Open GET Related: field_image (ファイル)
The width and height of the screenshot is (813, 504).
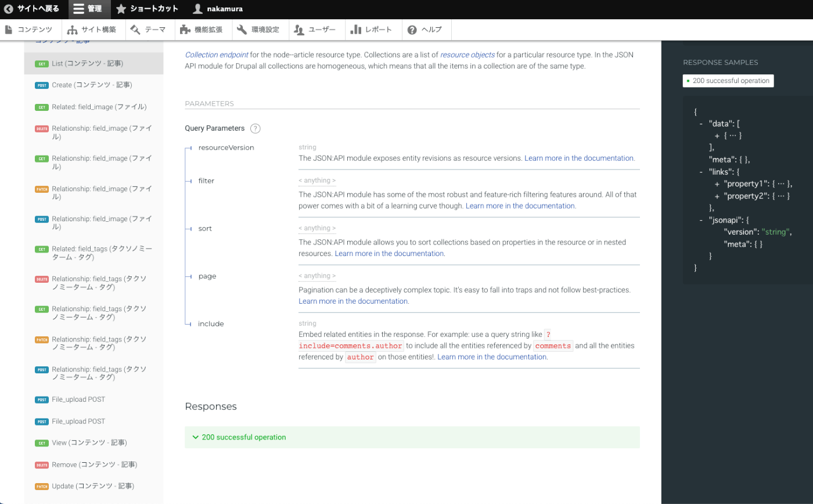pos(93,107)
